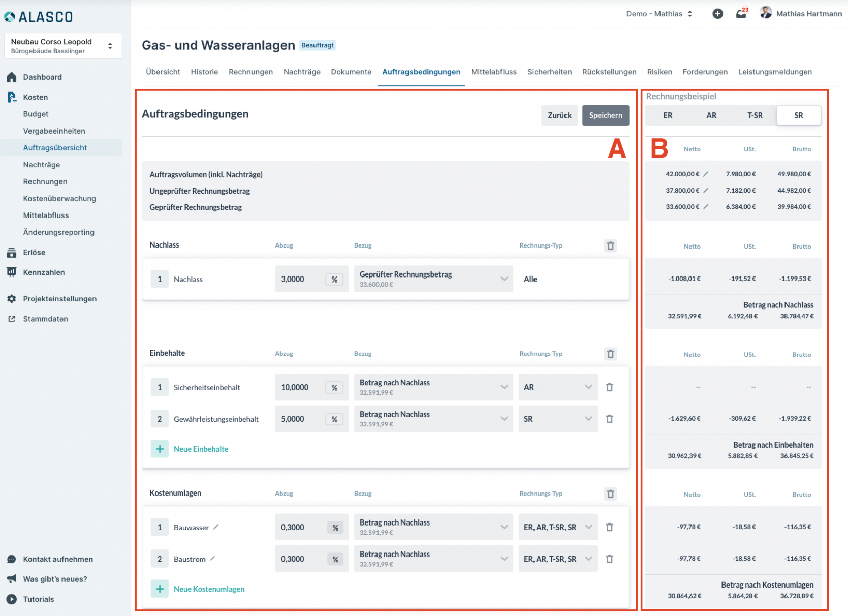Image resolution: width=848 pixels, height=616 pixels.
Task: Click the Speichern button
Action: pyautogui.click(x=605, y=115)
